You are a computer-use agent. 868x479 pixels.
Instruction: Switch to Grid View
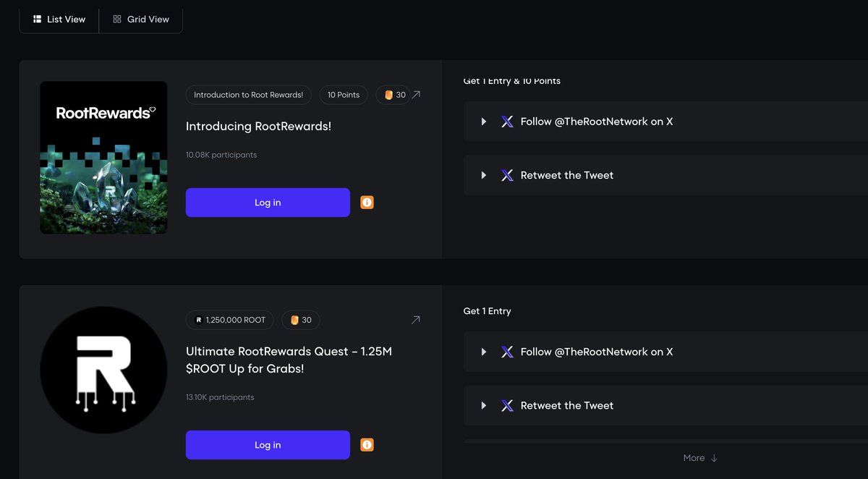click(141, 20)
